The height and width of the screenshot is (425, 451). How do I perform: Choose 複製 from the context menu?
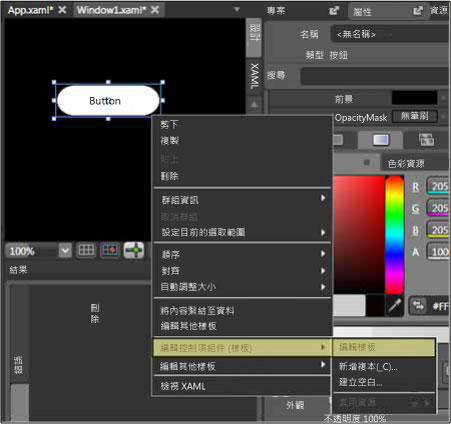[x=169, y=140]
